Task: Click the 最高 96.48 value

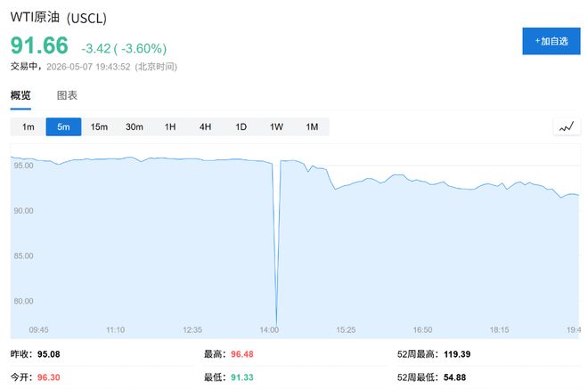Action: pos(241,353)
